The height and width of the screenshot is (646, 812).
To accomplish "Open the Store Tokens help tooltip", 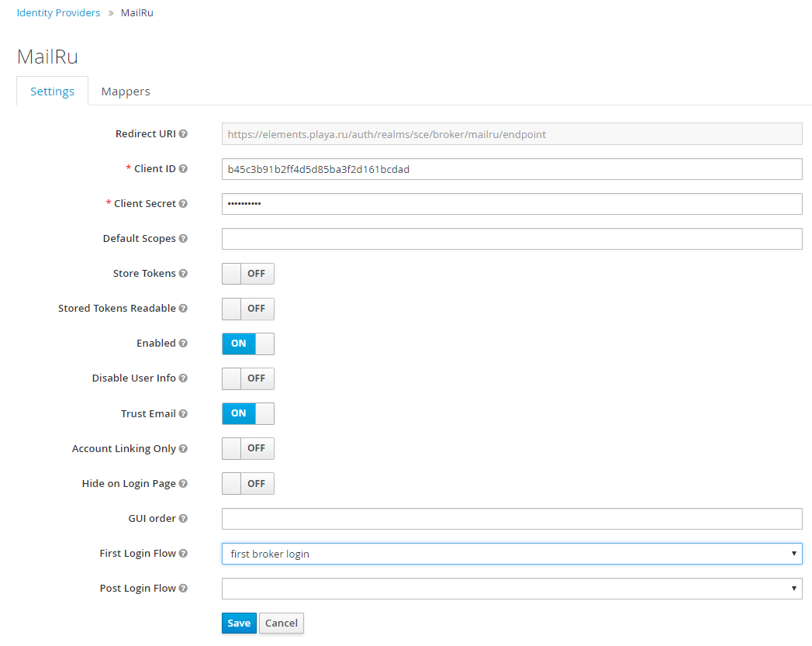I will 183,273.
